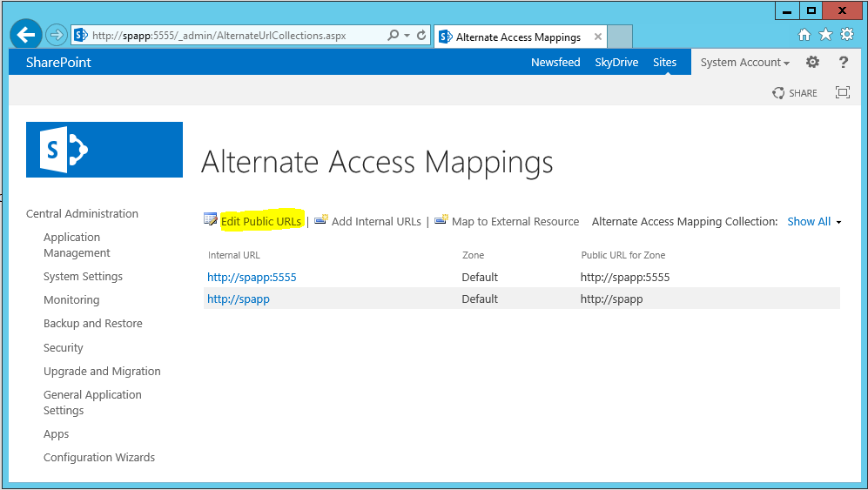Image resolution: width=868 pixels, height=490 pixels.
Task: Click the browser Home icon
Action: click(804, 35)
